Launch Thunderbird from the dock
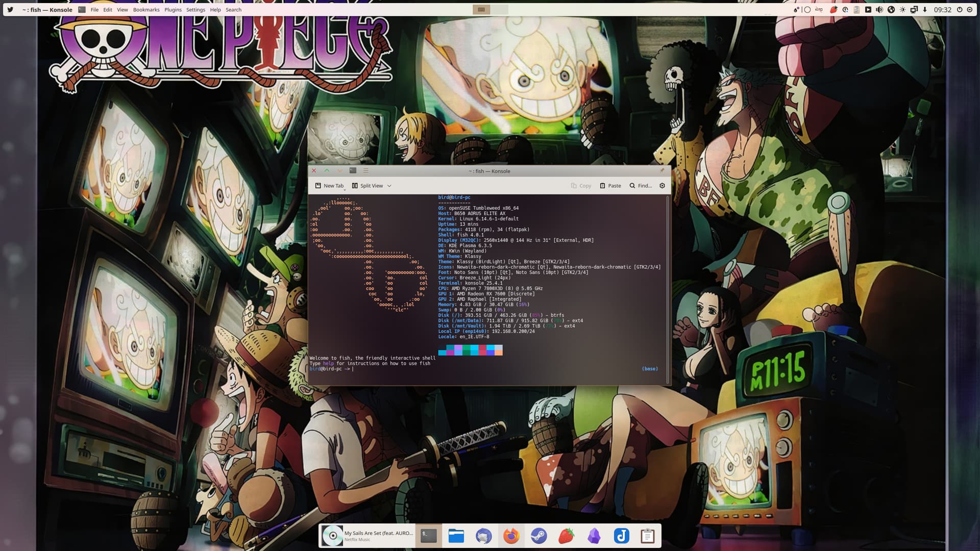 click(x=484, y=536)
